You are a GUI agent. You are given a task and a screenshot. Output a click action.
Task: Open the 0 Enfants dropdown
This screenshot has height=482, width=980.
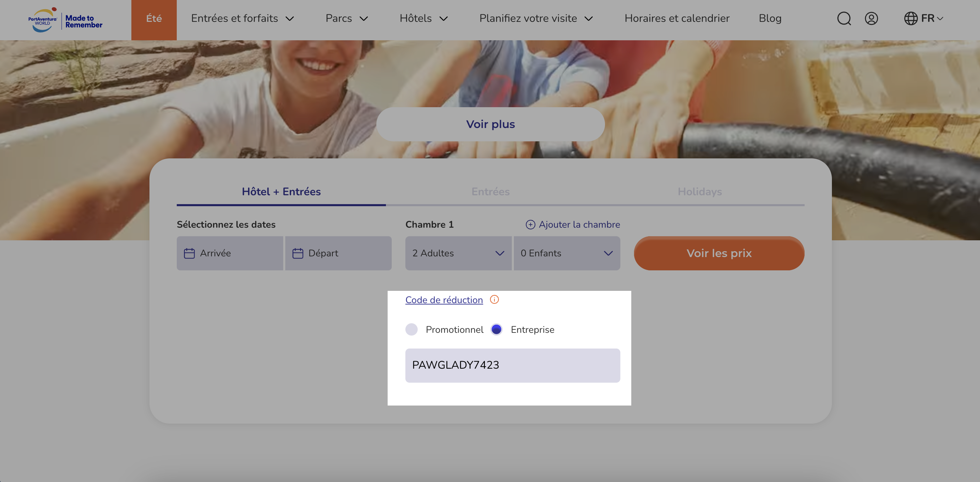click(x=567, y=253)
